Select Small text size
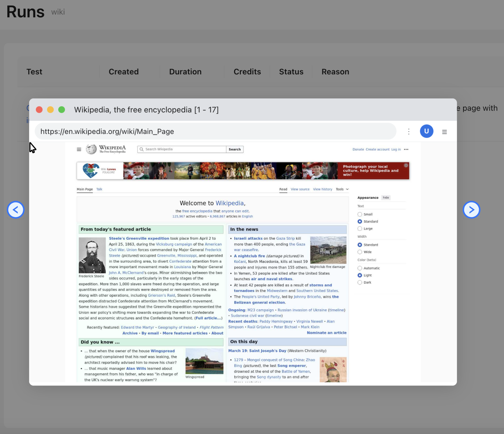Image resolution: width=504 pixels, height=434 pixels. 360,214
